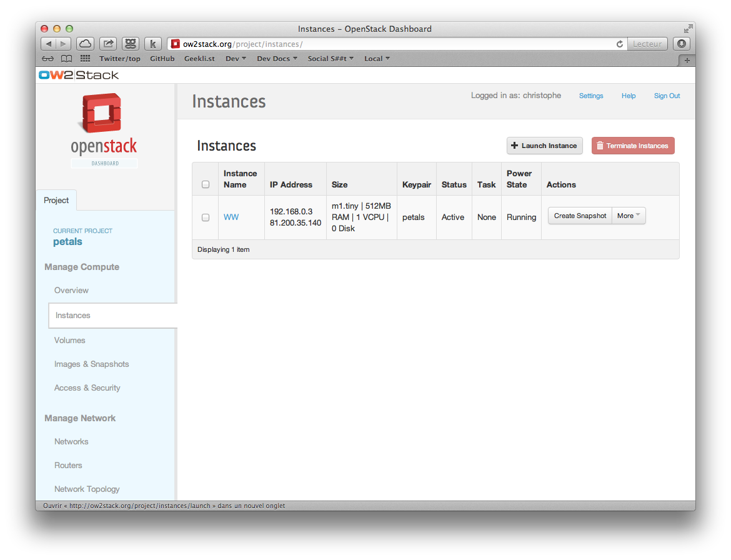Open Volumes in the sidebar

click(69, 341)
